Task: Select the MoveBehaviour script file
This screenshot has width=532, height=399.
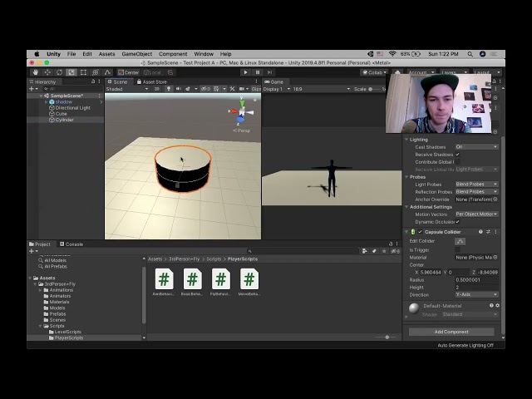Action: coord(249,283)
